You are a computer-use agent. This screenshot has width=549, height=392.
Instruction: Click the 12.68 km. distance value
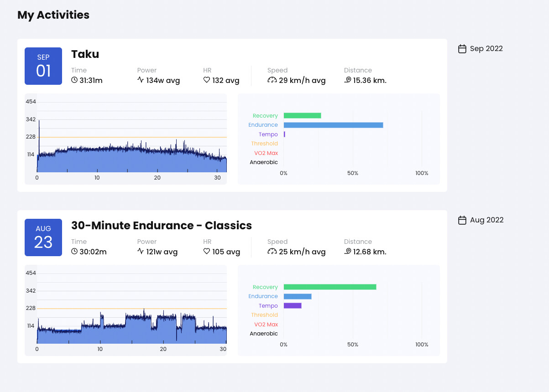point(370,252)
